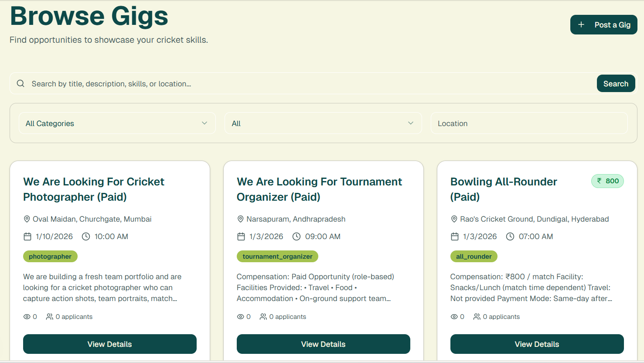View Details for the Bowling All-Rounder gig
Viewport: 644px width, 363px height.
[x=537, y=344]
